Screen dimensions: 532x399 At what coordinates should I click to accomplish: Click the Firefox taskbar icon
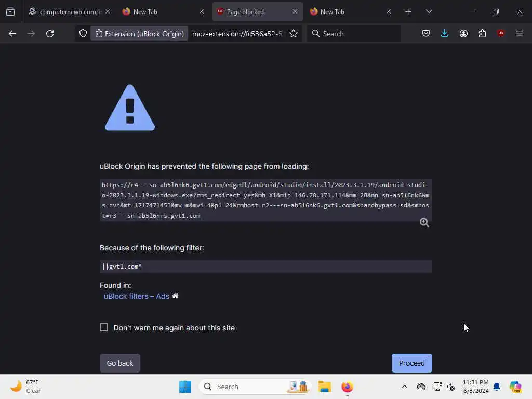pyautogui.click(x=348, y=387)
